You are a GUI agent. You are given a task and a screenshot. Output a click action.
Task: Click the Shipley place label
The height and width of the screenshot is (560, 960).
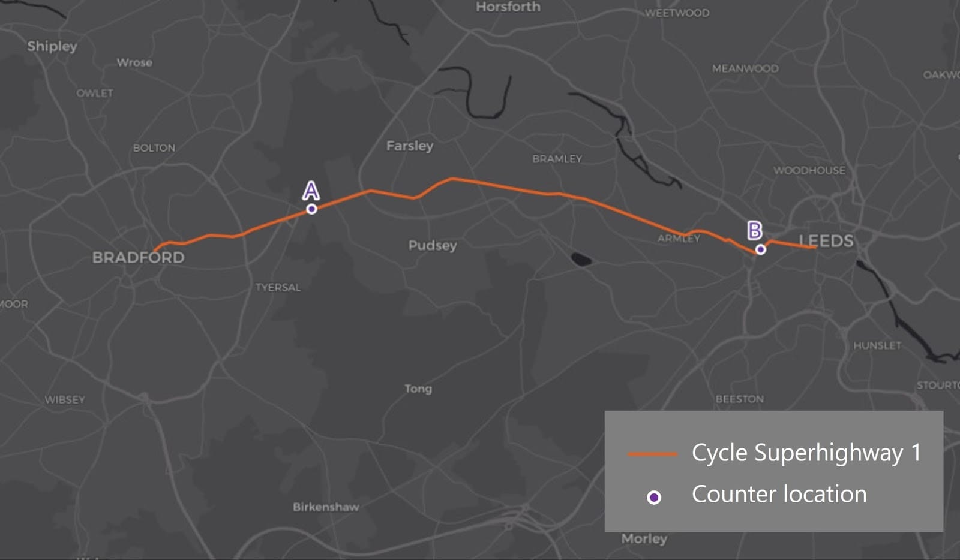[52, 46]
